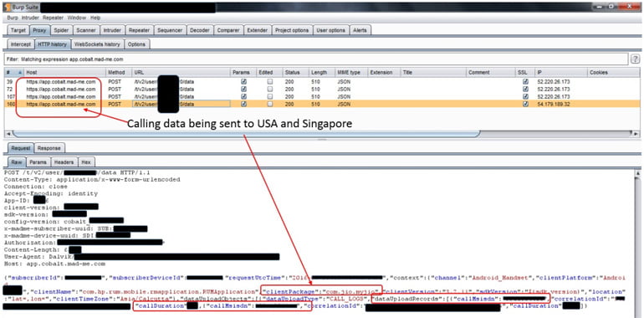Open the Headers view tab
644x318 pixels.
64,162
